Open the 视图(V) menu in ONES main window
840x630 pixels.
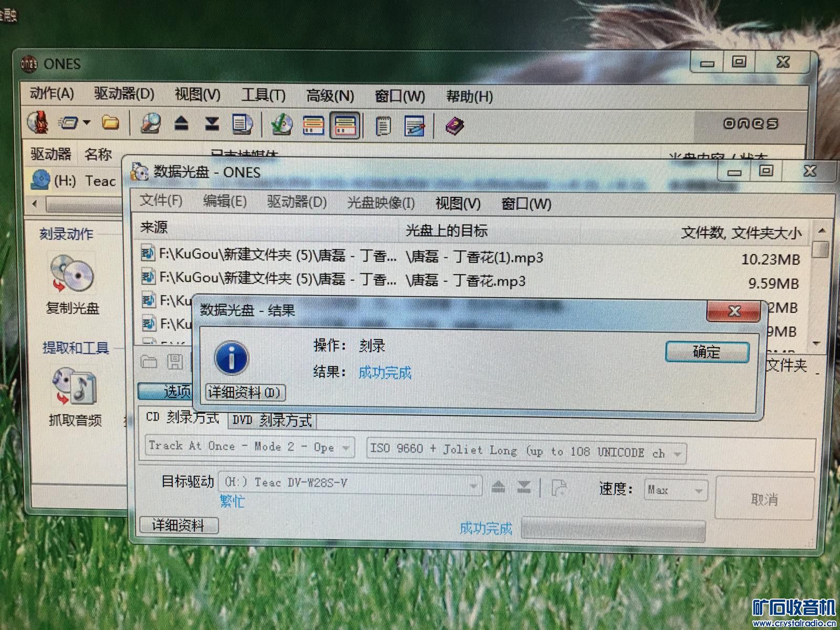tap(197, 94)
